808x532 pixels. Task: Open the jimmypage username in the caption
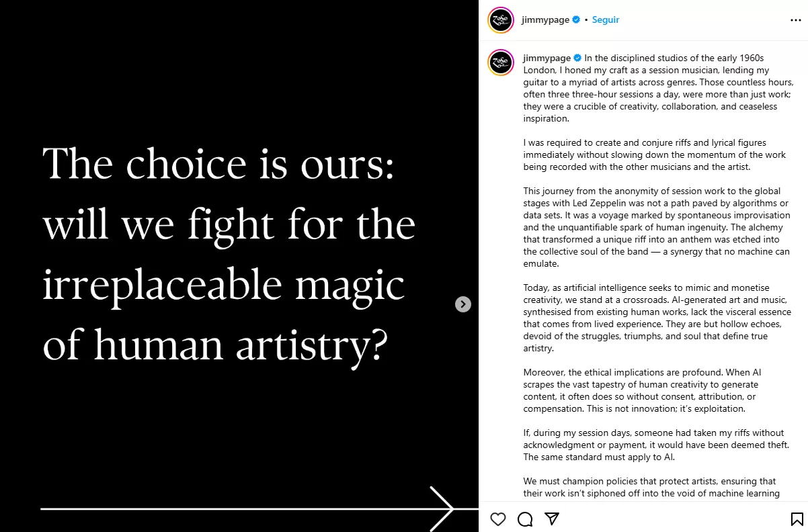pyautogui.click(x=547, y=58)
